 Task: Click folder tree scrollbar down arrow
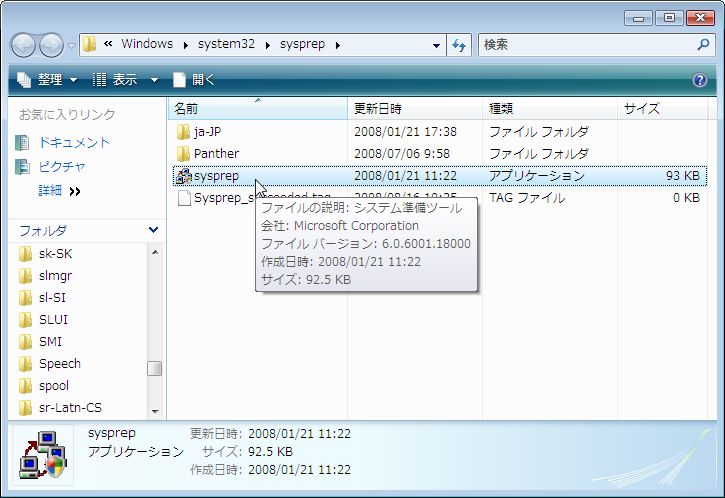[155, 412]
